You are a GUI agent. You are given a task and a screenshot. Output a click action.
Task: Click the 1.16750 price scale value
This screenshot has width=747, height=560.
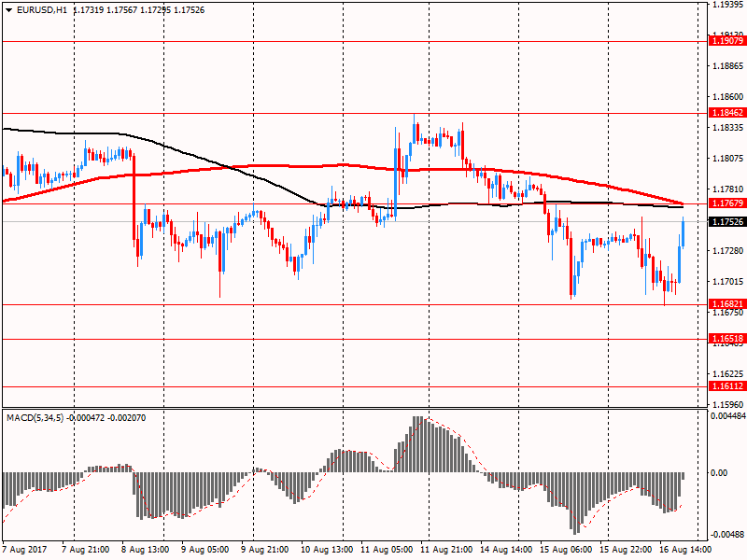pos(728,313)
